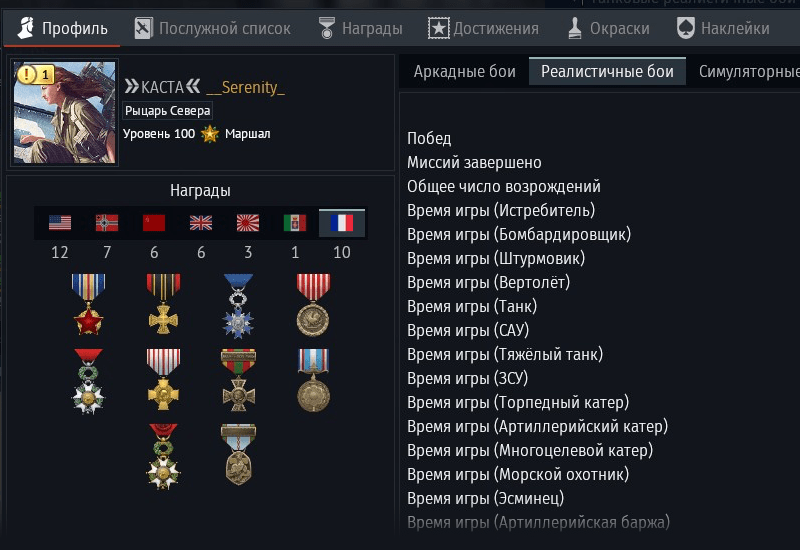Select the Germany flag icon
This screenshot has height=550, width=800.
pyautogui.click(x=107, y=223)
